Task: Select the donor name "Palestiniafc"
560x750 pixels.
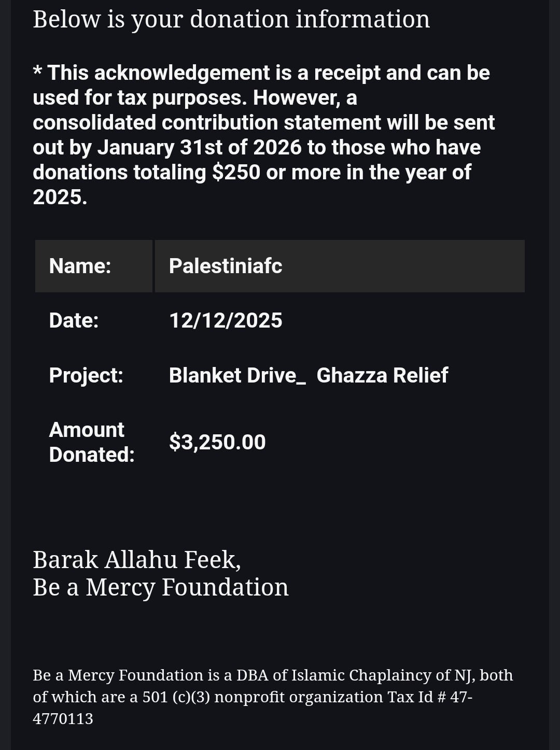Action: tap(226, 266)
